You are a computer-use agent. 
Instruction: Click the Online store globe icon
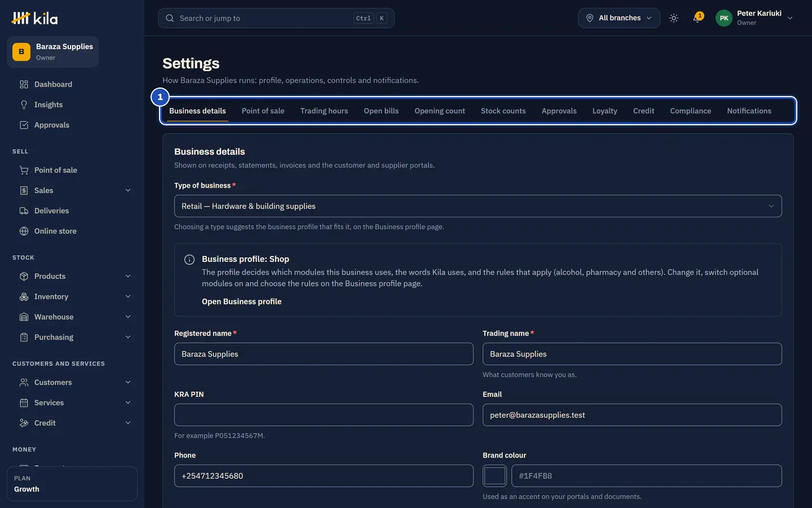[x=24, y=231]
